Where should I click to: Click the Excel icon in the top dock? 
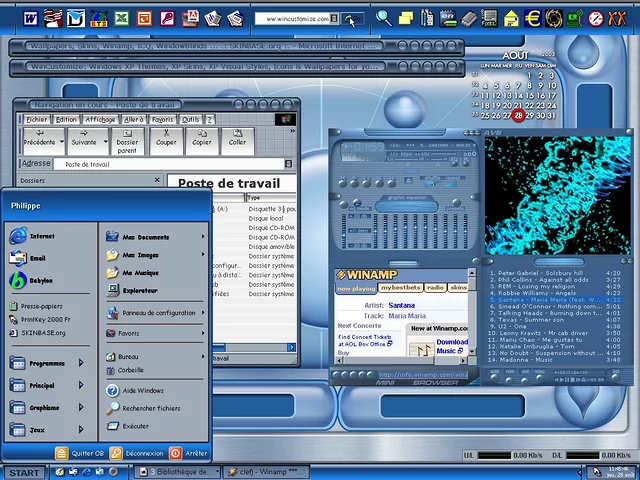(x=121, y=18)
